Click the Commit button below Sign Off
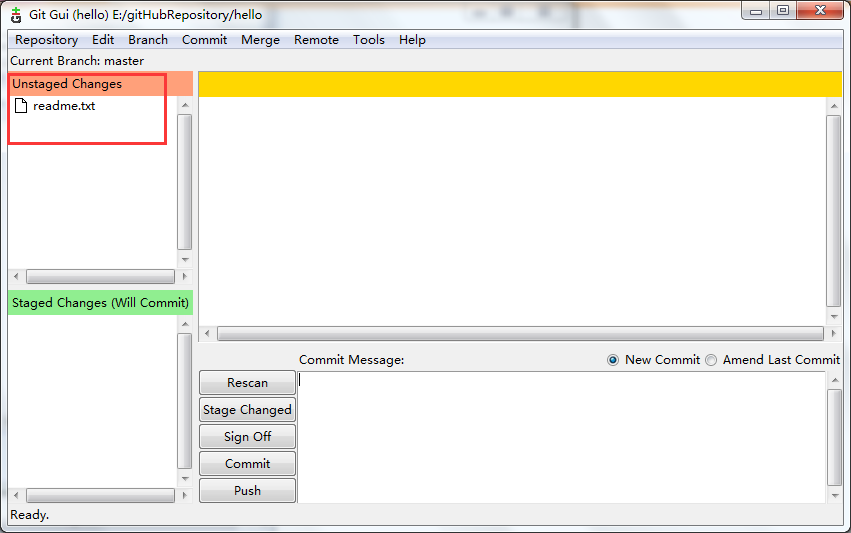 (247, 464)
